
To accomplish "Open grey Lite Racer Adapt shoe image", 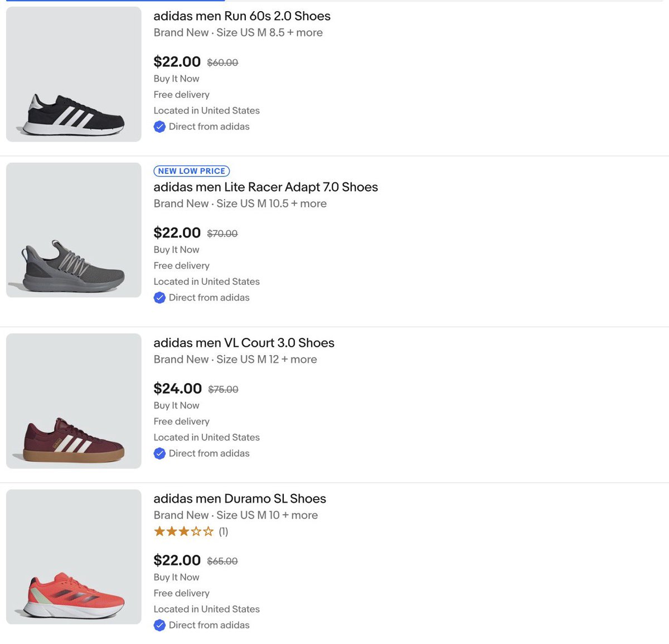I will [x=74, y=230].
